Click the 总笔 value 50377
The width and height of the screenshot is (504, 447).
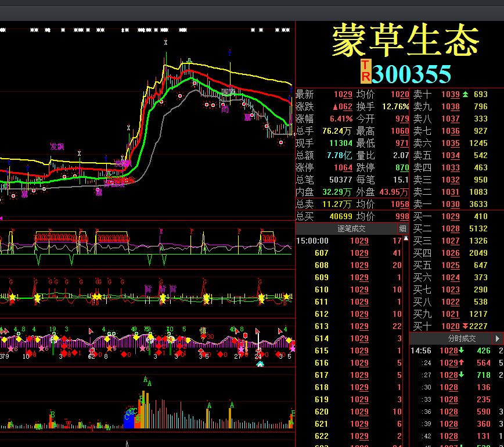(x=341, y=180)
